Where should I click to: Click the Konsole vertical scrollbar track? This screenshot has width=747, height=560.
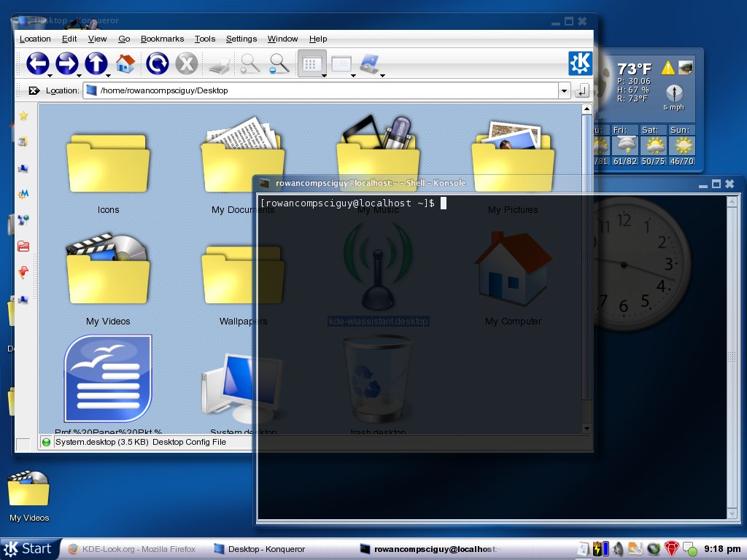732,357
